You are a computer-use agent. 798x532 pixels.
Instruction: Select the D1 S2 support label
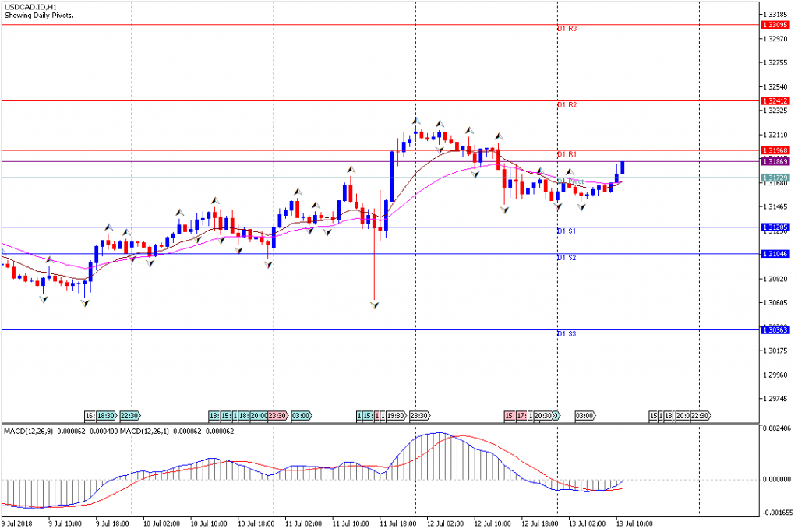pyautogui.click(x=567, y=258)
